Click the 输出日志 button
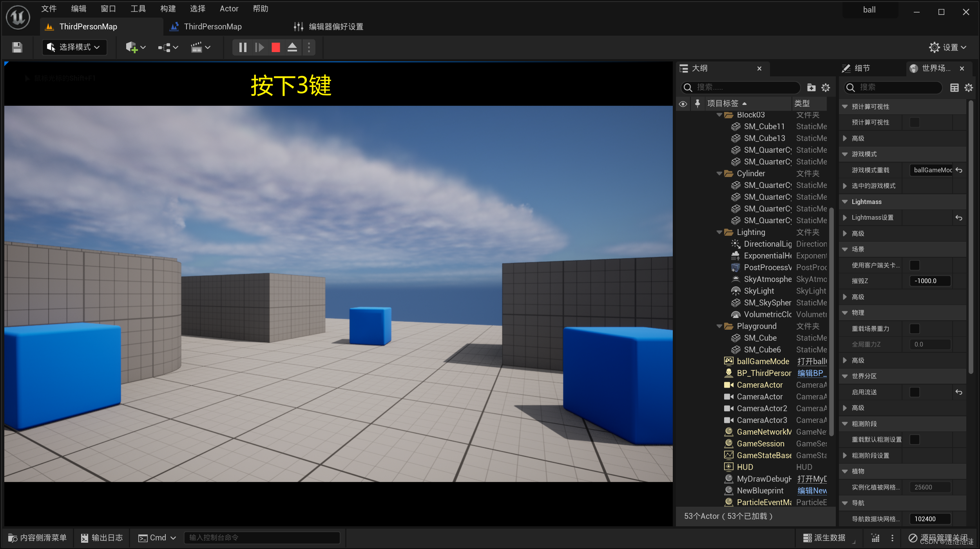The image size is (980, 549). pyautogui.click(x=102, y=538)
